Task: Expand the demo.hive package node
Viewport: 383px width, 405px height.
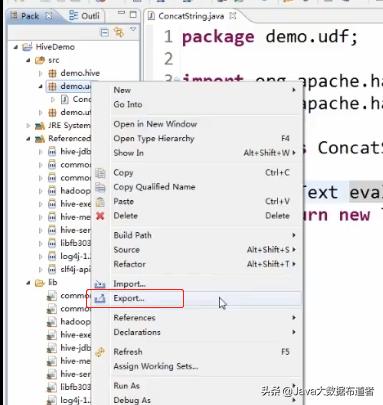Action: point(40,73)
